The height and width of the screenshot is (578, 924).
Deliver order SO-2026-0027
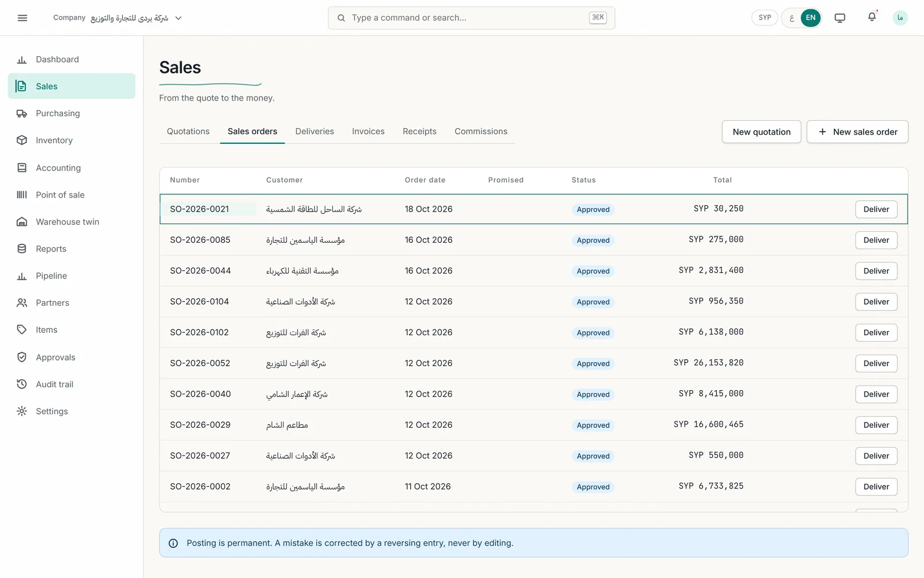(x=876, y=456)
